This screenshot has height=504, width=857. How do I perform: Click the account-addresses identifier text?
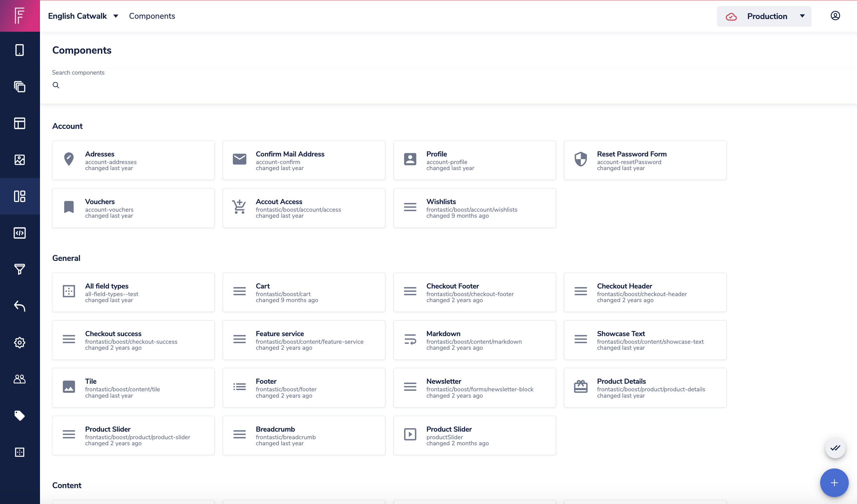click(111, 162)
